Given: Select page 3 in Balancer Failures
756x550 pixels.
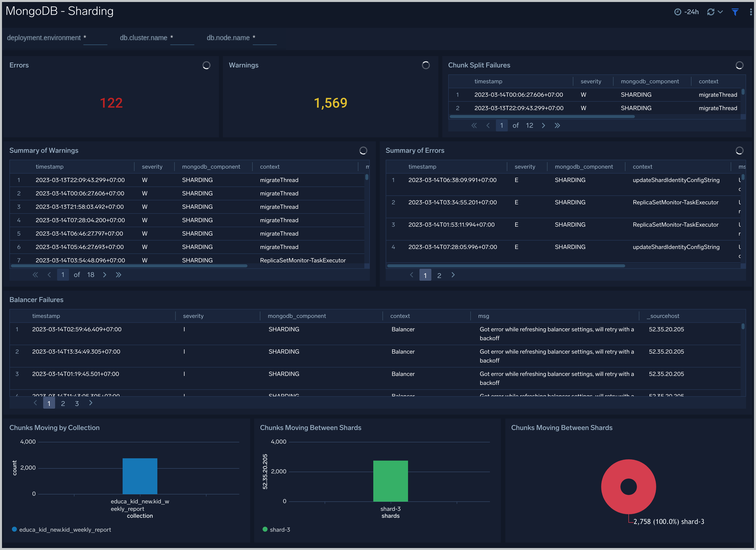Looking at the screenshot, I should pos(77,404).
